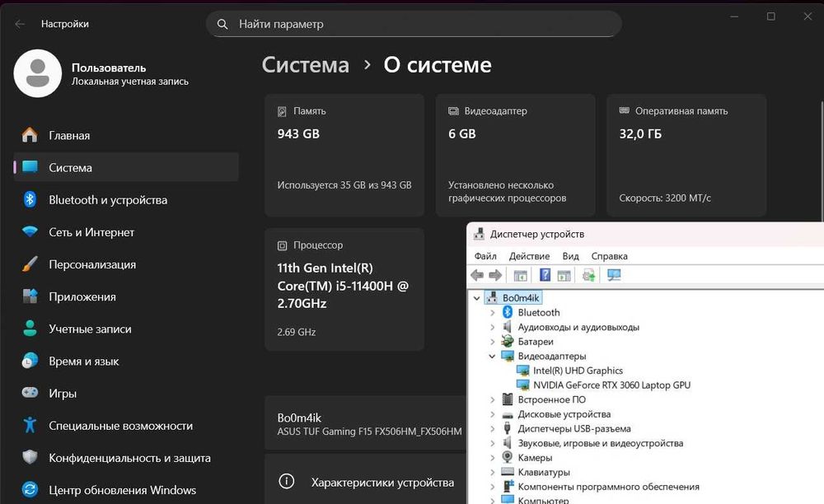This screenshot has width=824, height=504.
Task: Expand the Bluetooth category chevron
Action: (493, 312)
